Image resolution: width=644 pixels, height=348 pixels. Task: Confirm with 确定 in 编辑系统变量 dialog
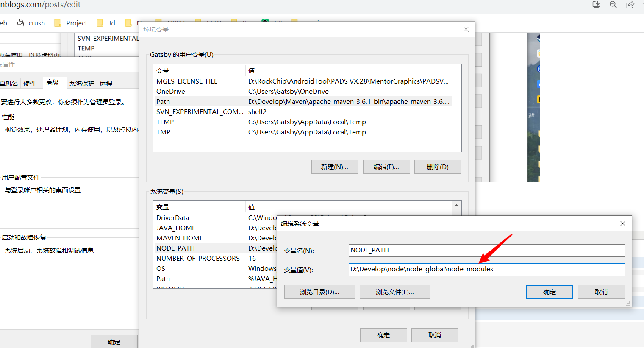coord(550,292)
